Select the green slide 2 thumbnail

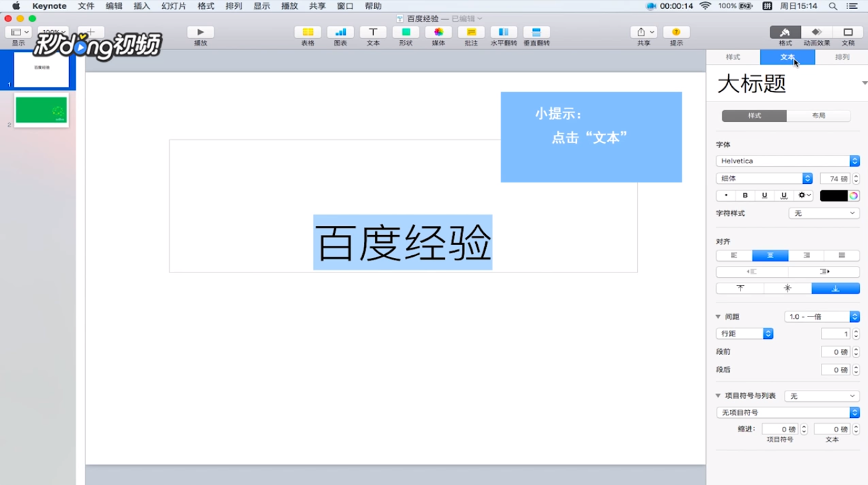[x=41, y=110]
